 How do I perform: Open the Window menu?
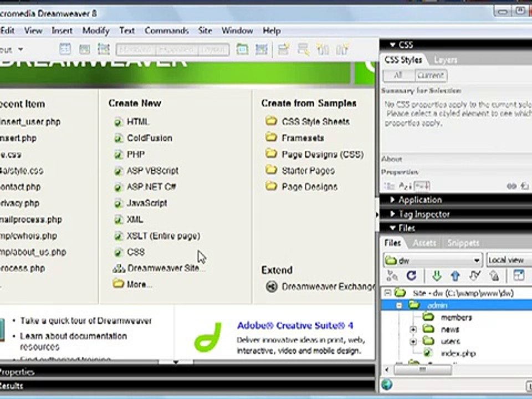237,31
